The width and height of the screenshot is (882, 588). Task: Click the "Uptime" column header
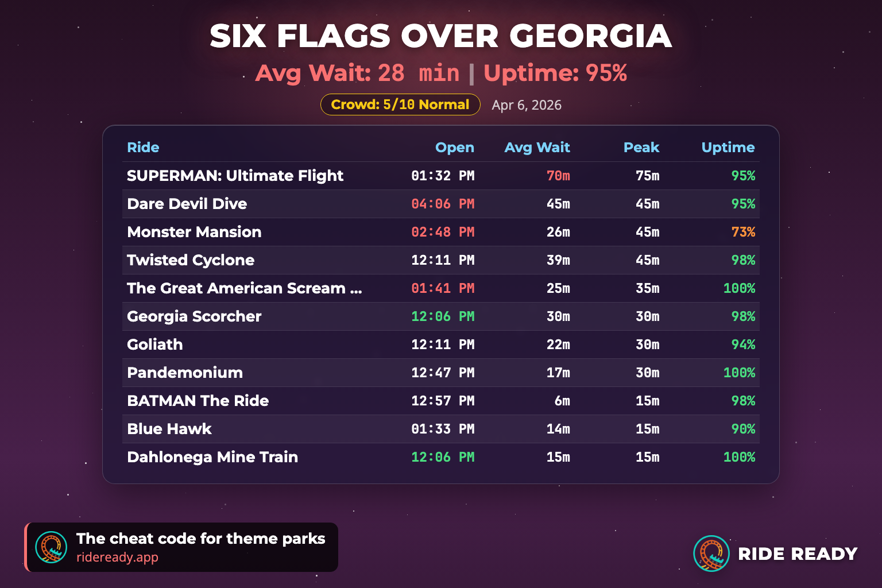[x=728, y=148]
